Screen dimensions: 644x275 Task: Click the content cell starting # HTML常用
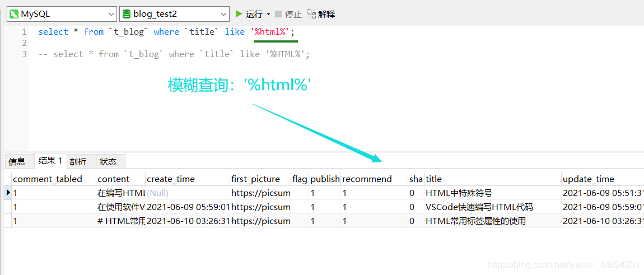(x=121, y=221)
